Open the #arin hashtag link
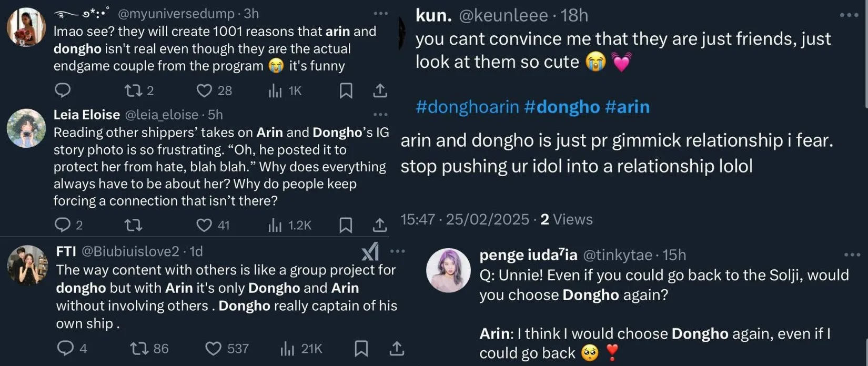The image size is (868, 366). tap(627, 107)
